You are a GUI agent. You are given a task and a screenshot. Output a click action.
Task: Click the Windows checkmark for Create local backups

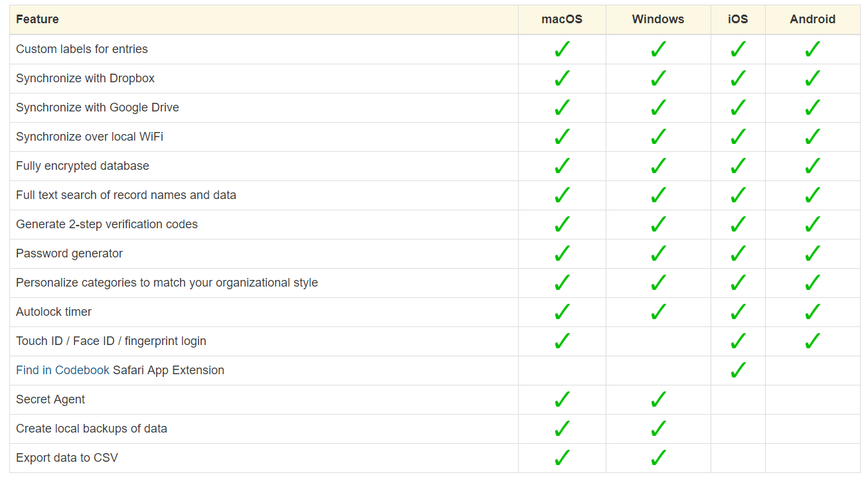coord(658,429)
